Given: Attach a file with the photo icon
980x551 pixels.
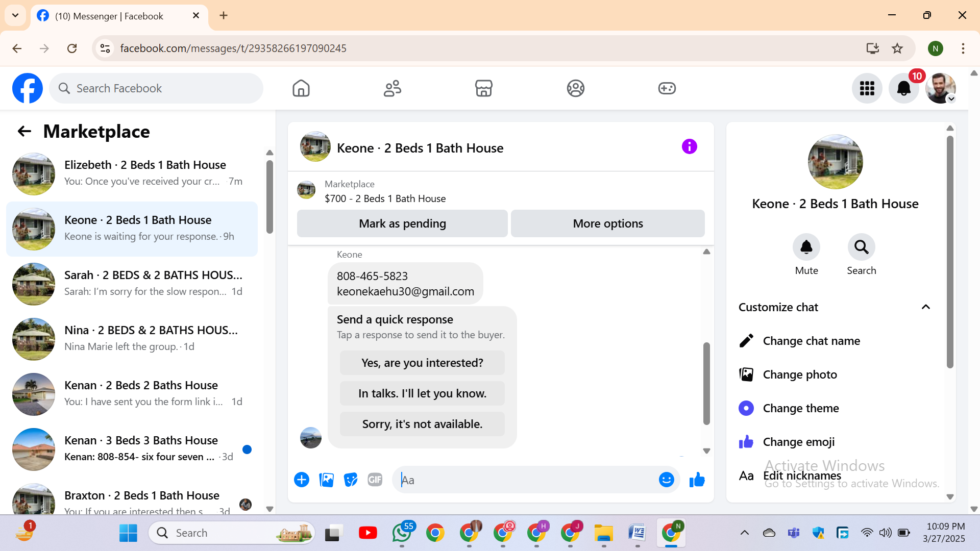Looking at the screenshot, I should pos(326,480).
